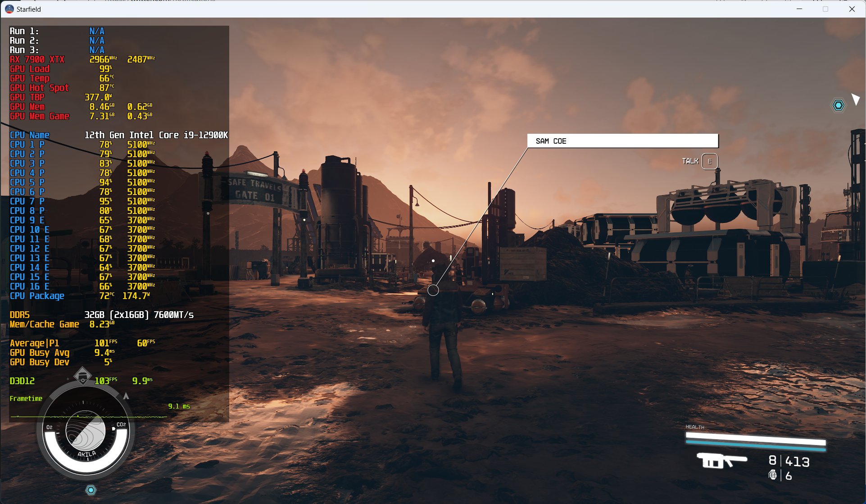Maximize the Starfield window
Screen dimensions: 866x504
coord(825,9)
